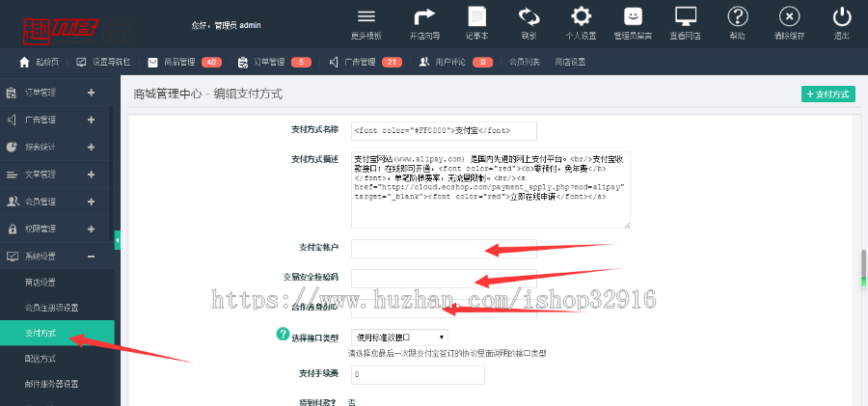Viewport: 868px width, 406px height.
Task: Collapse sidebar using the green arrow handle
Action: click(118, 240)
